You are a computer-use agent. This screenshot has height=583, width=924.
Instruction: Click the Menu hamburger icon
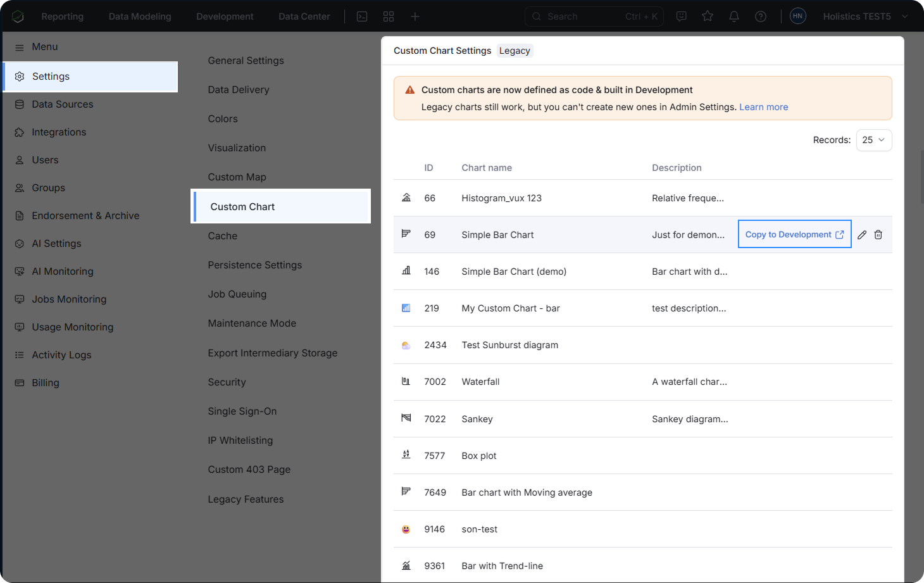[20, 47]
